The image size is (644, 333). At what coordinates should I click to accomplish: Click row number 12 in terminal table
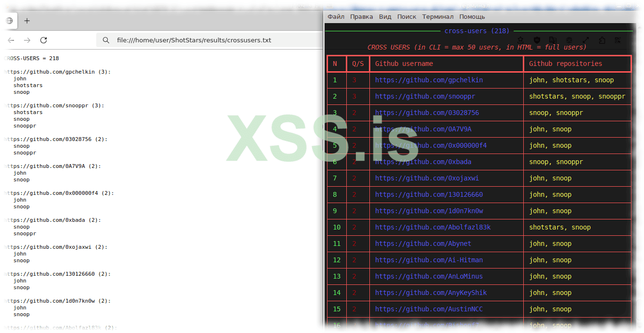pyautogui.click(x=337, y=260)
